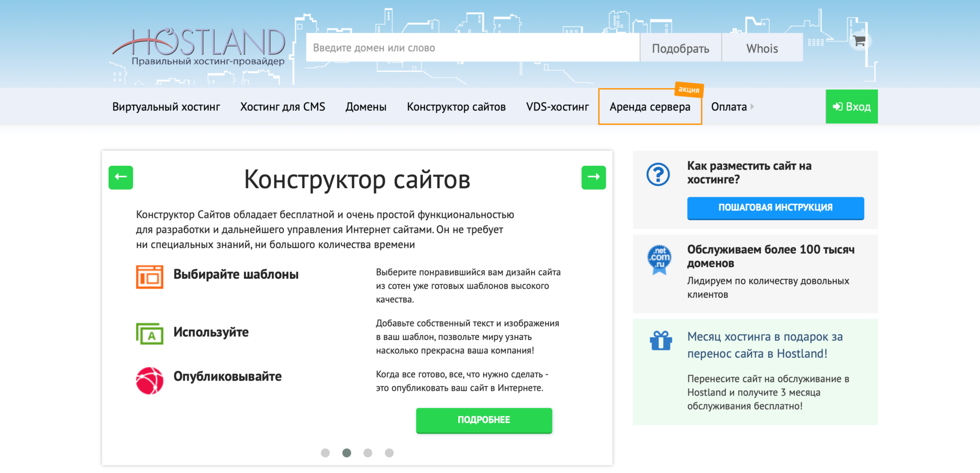This screenshot has height=473, width=980.
Task: Click Правильный хостинг-провайдер tagline
Action: coord(208,61)
